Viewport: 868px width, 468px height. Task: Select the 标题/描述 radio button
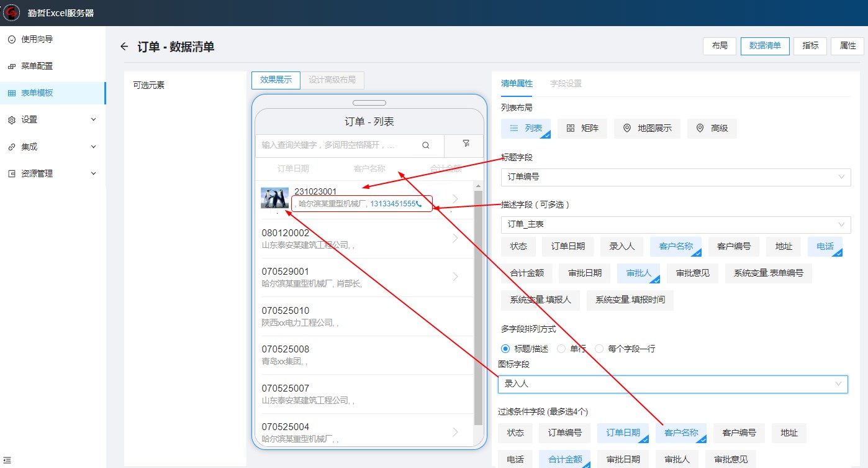[505, 349]
